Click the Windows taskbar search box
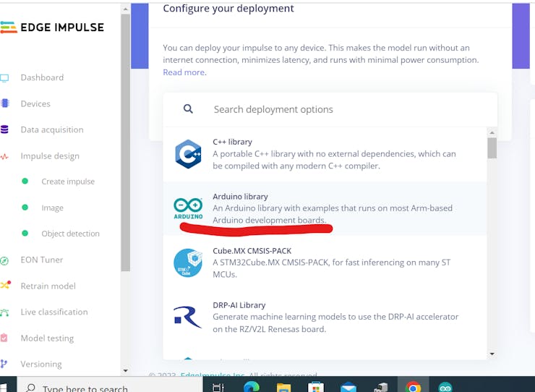Viewport: 535px width, 392px height. [x=109, y=385]
